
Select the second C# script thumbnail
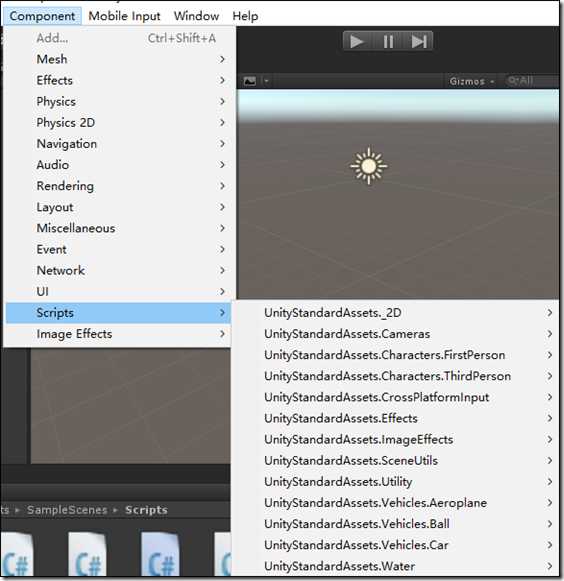click(x=87, y=555)
